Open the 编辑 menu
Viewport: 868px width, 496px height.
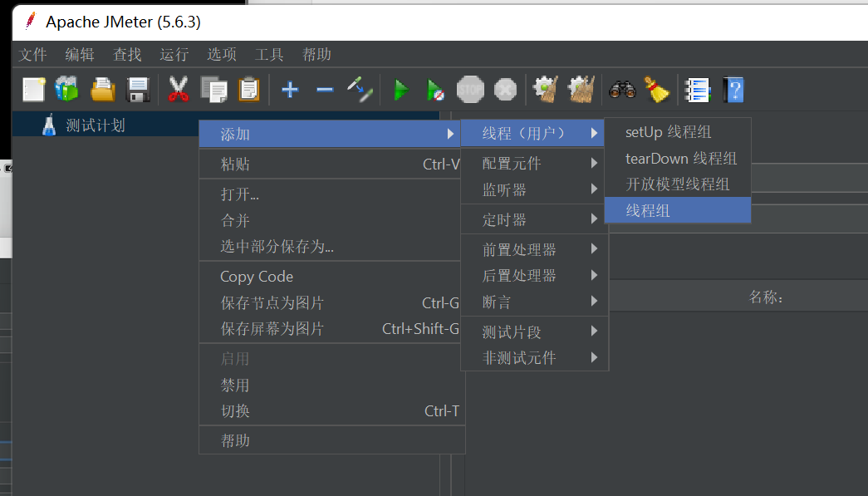80,54
